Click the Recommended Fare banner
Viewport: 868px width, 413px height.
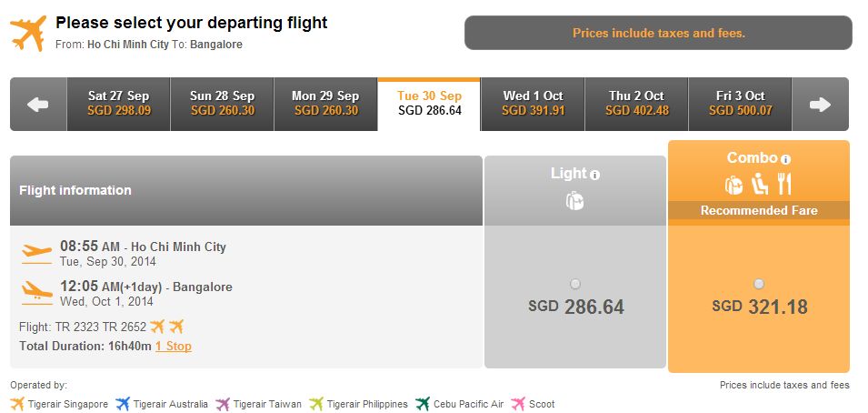tap(759, 211)
